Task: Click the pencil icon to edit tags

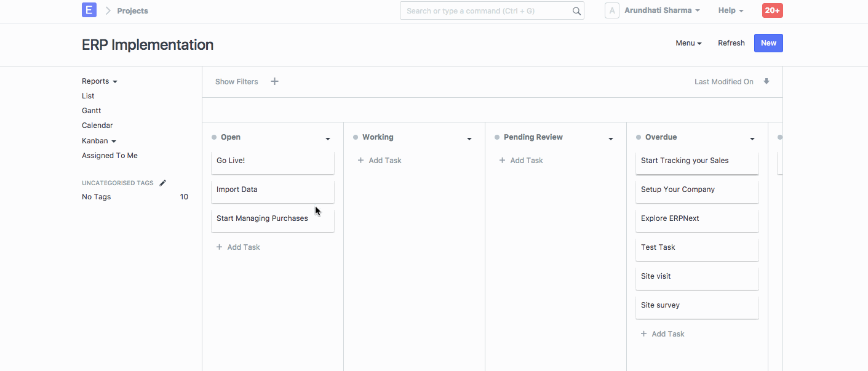Action: tap(163, 183)
